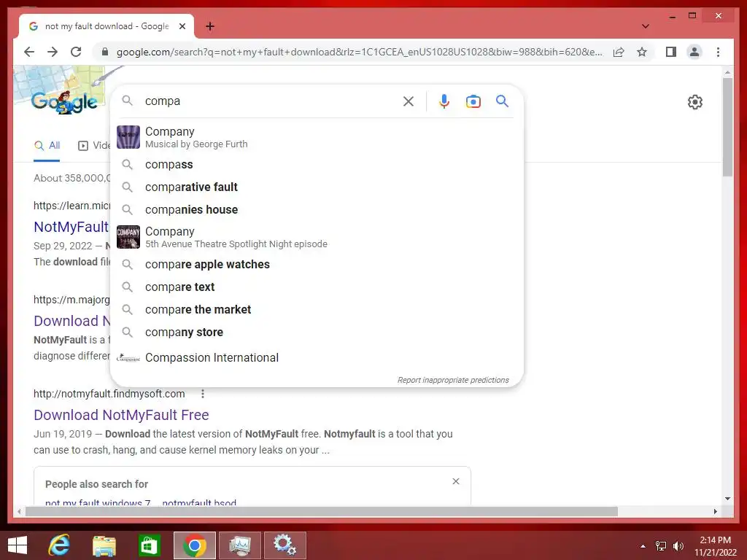Choose the 'comparative fault' suggestion

(317, 187)
